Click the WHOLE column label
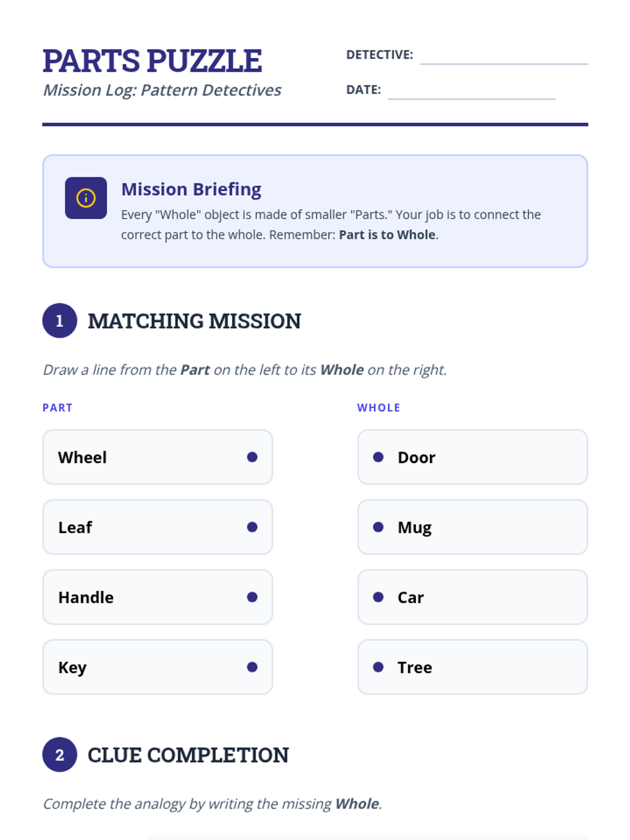630x840 pixels. coord(379,408)
